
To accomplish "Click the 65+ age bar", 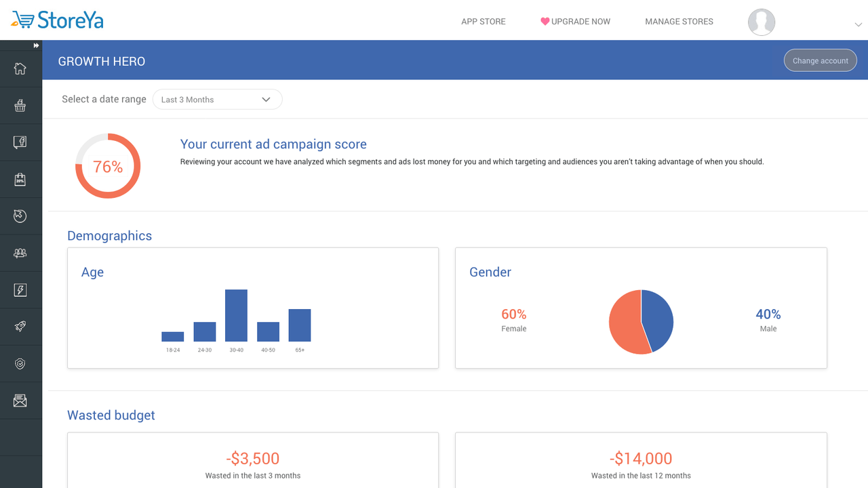I will point(300,325).
